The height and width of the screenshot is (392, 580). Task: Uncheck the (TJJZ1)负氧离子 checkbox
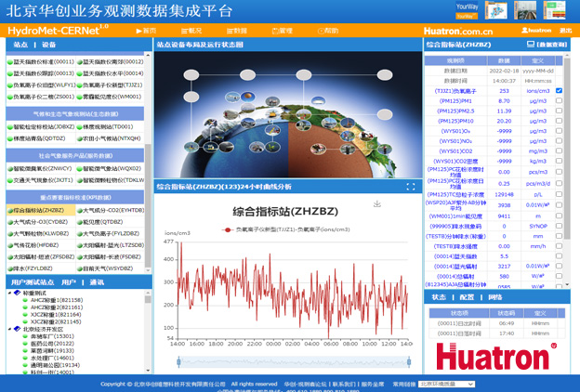(559, 91)
